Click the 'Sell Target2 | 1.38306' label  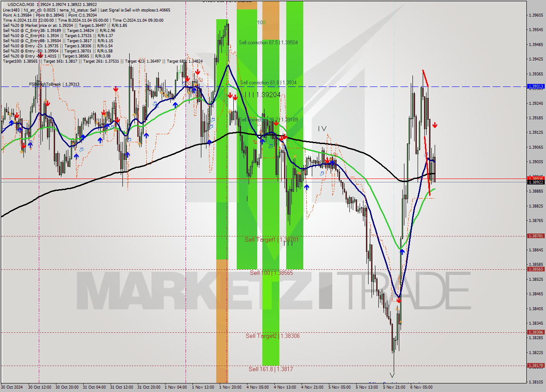(x=273, y=336)
